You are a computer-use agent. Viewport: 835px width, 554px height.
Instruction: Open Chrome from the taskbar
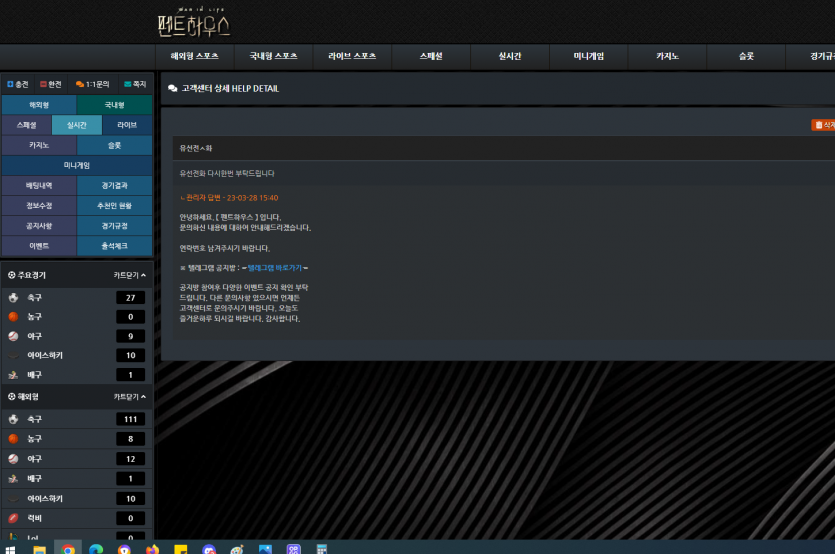67,548
